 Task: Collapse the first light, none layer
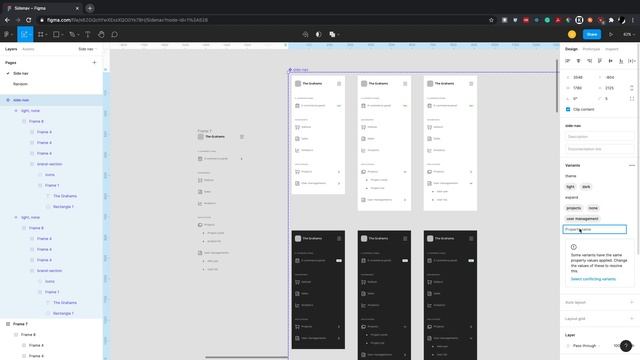point(16,111)
